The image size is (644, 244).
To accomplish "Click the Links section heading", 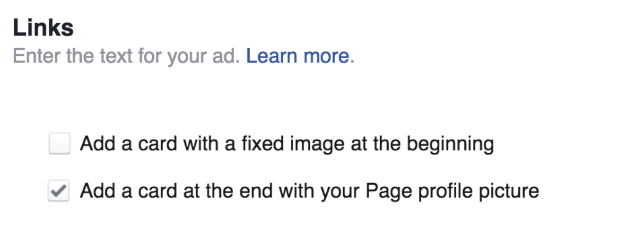I will (43, 28).
